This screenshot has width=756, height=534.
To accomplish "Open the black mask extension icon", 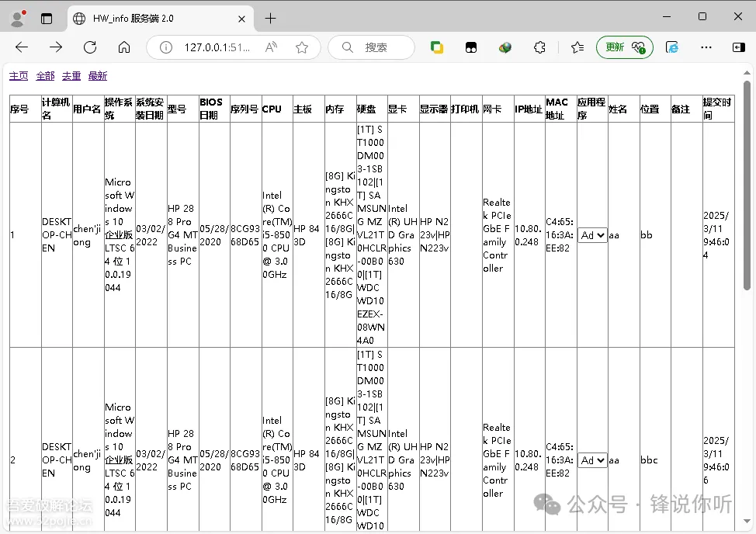I will pos(471,47).
